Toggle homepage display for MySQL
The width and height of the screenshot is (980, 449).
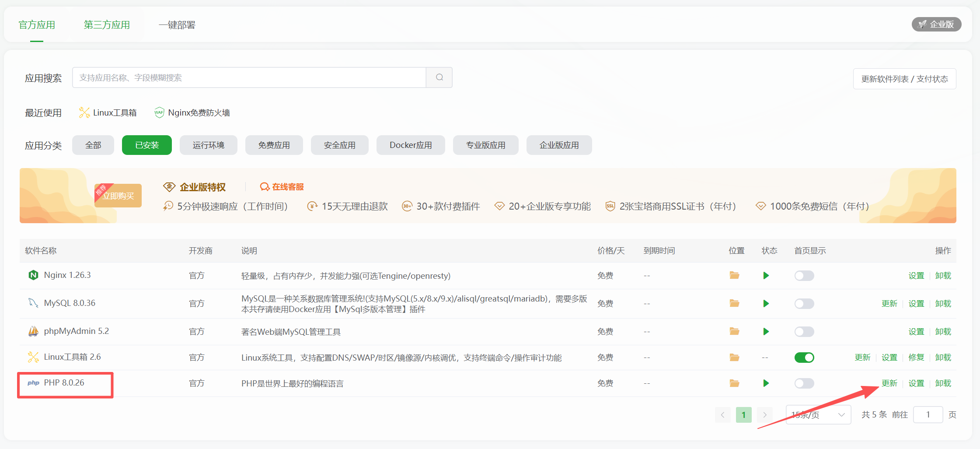(x=804, y=303)
